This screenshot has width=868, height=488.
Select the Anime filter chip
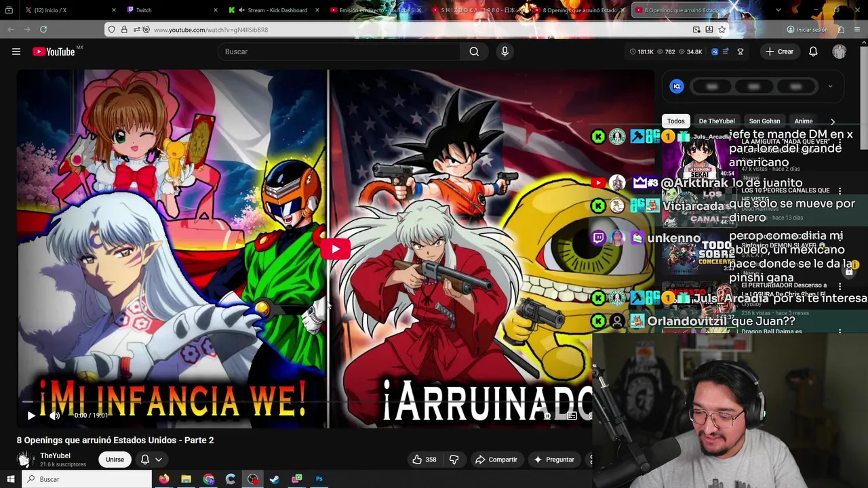[x=804, y=121]
